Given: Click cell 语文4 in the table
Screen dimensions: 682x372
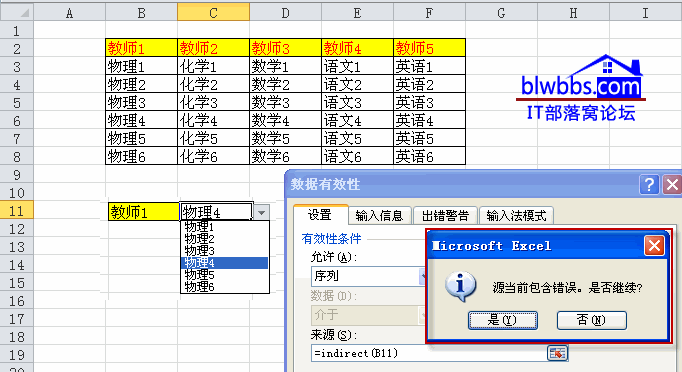Looking at the screenshot, I should tap(358, 120).
